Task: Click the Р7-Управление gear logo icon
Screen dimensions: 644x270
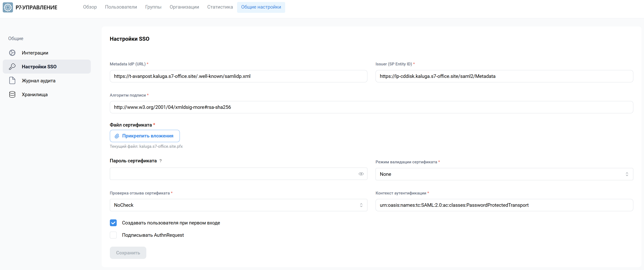Action: [8, 7]
